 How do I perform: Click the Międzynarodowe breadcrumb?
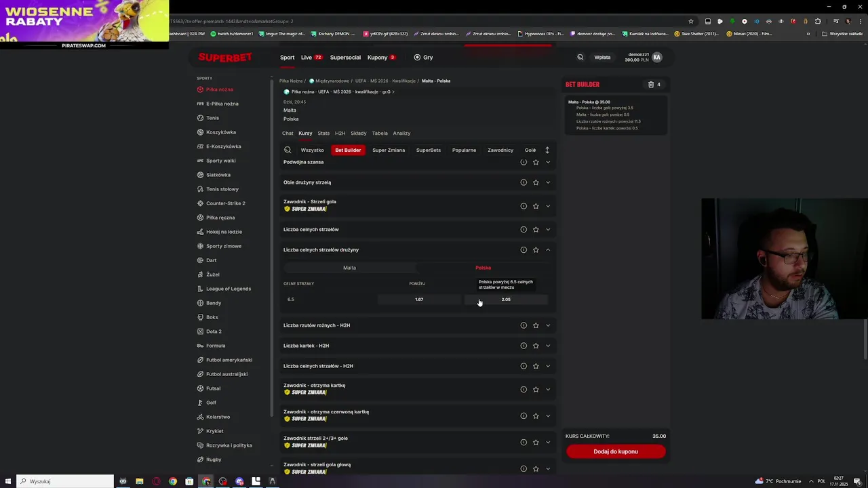[332, 81]
